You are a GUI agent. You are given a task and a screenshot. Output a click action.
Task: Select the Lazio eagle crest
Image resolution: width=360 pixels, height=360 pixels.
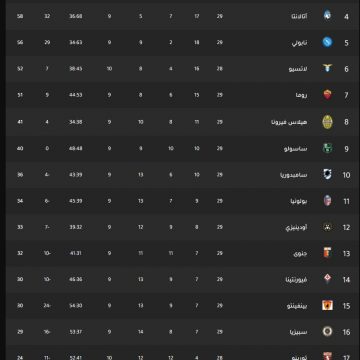pos(327,68)
